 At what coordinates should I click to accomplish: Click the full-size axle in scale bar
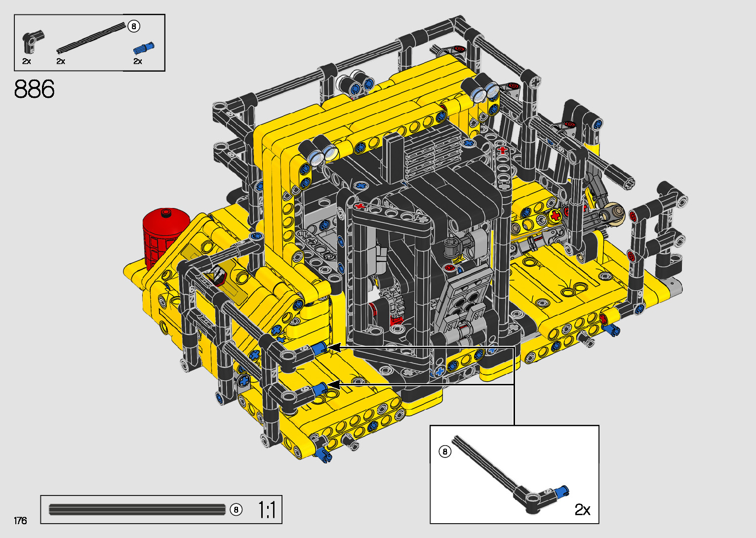click(x=137, y=509)
